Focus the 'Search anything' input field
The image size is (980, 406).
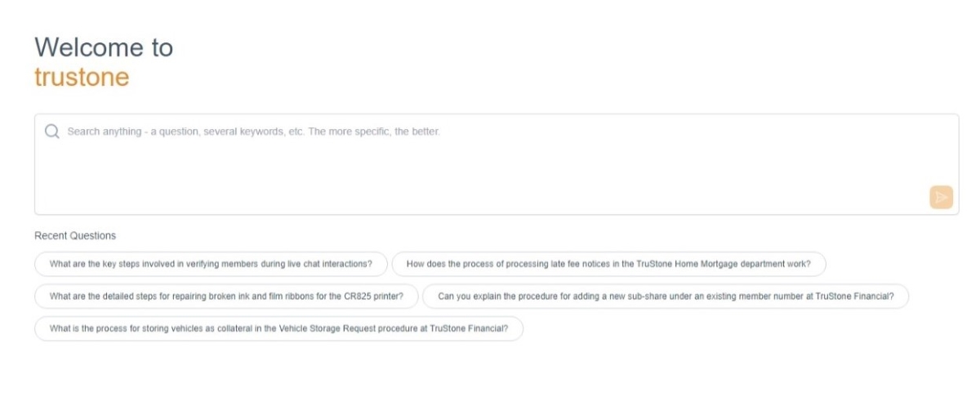point(490,163)
